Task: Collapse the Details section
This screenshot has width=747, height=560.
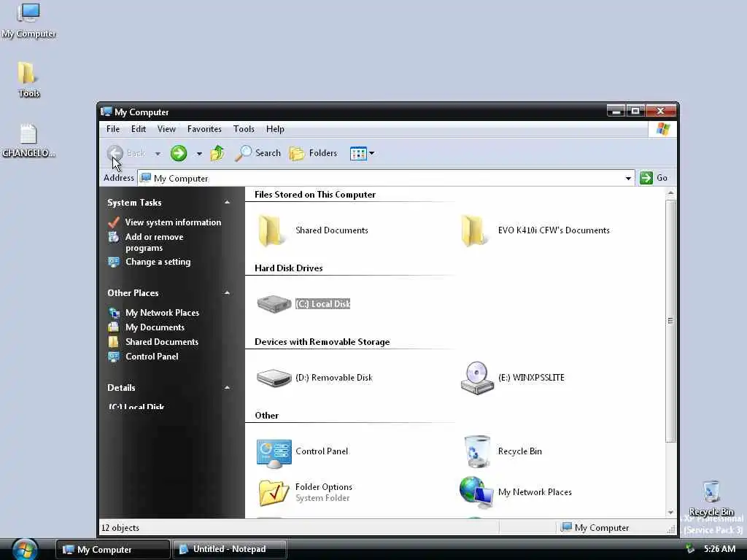Action: 228,388
